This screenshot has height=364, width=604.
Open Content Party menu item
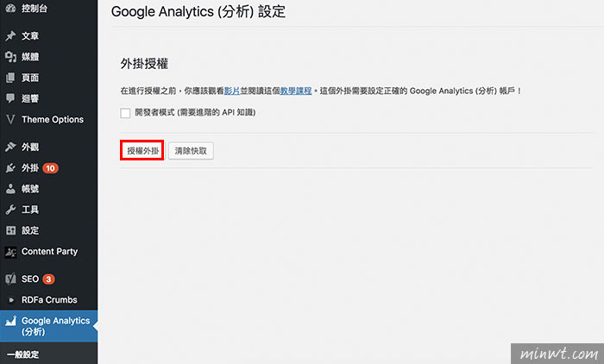click(48, 252)
